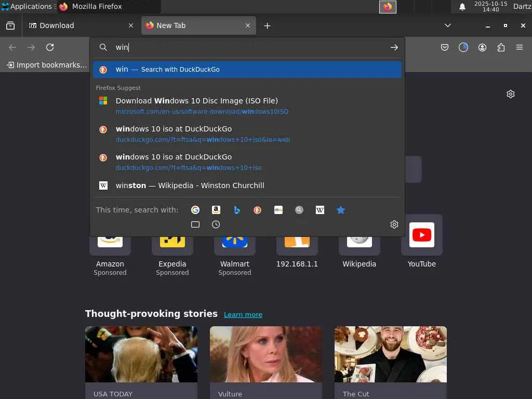The width and height of the screenshot is (532, 399).
Task: Open the USA TODAY story thumbnail
Action: (141, 354)
